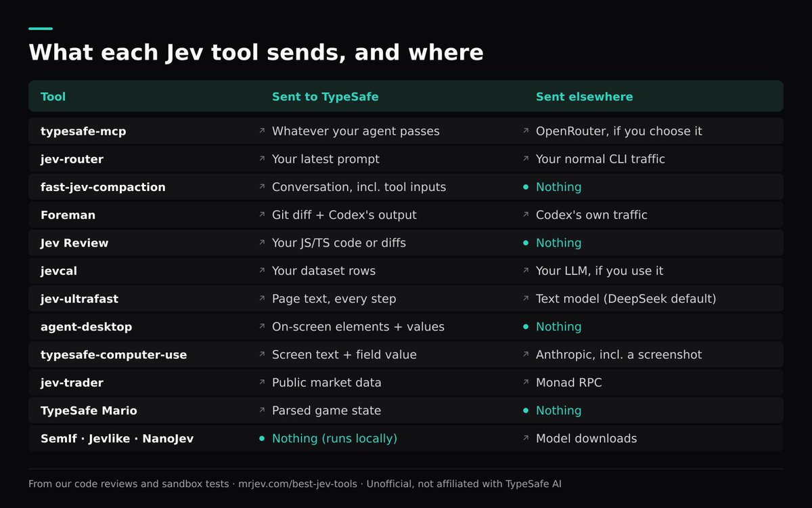Select the 'Foreman' tool name

pos(68,215)
